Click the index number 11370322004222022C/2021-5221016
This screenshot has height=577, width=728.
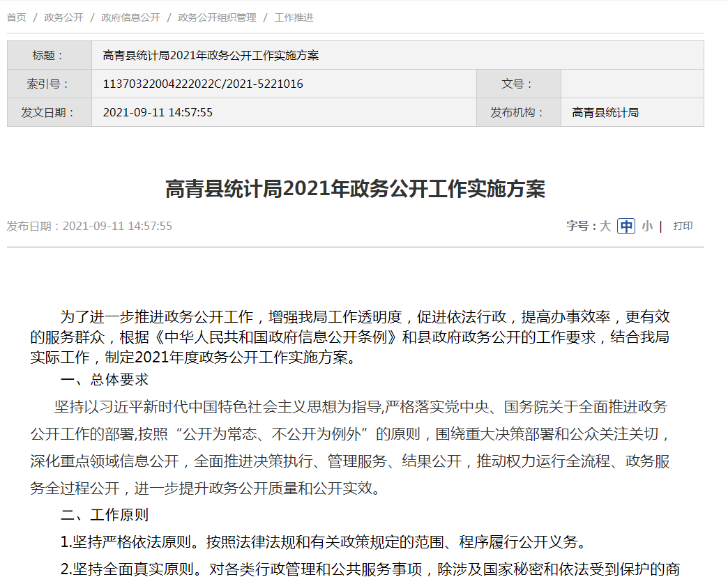pyautogui.click(x=203, y=84)
